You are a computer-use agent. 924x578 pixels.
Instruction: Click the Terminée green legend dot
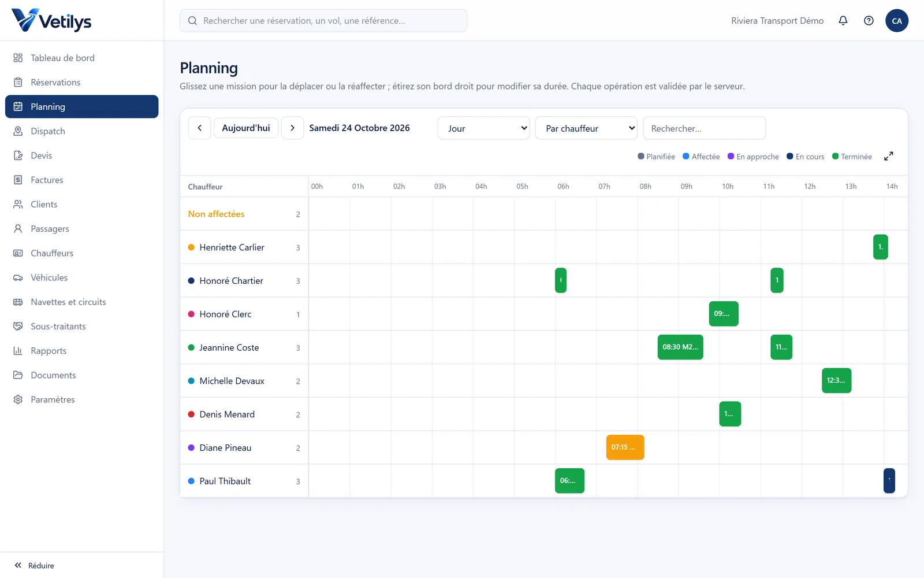835,156
